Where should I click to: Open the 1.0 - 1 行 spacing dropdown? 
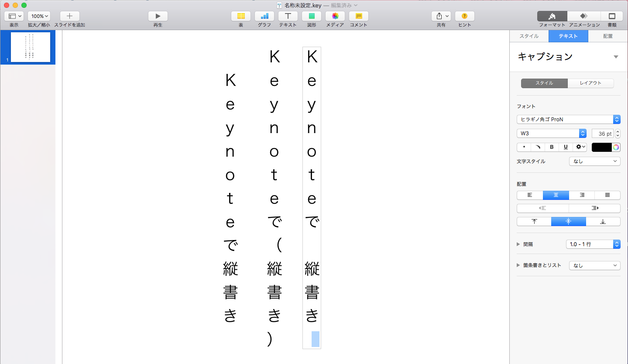point(593,244)
